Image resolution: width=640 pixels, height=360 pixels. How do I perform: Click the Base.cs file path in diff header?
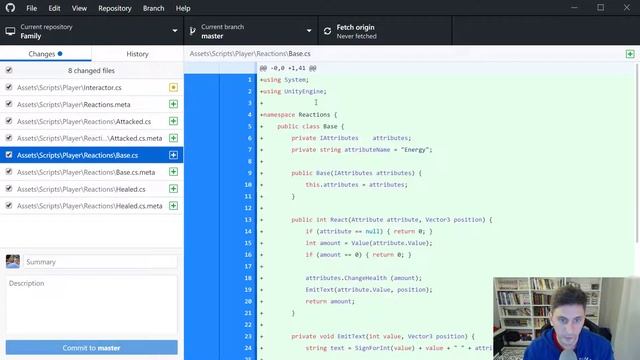coord(250,53)
